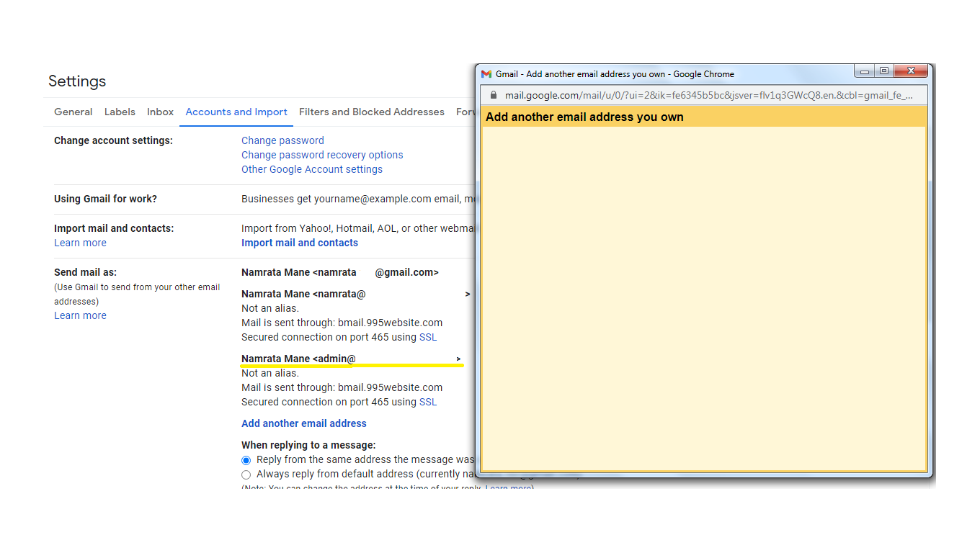Viewport: 980px width, 553px height.
Task: Click the Add another email address link
Action: [304, 424]
